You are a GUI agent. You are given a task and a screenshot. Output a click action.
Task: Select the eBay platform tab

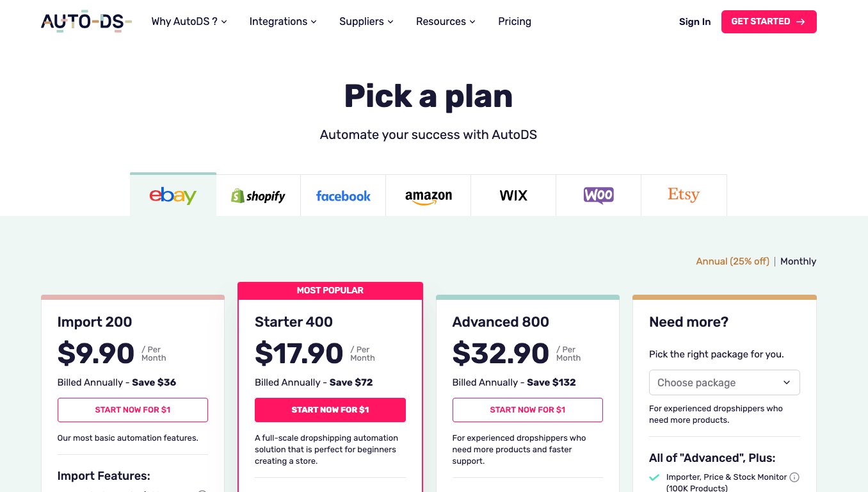pyautogui.click(x=173, y=195)
